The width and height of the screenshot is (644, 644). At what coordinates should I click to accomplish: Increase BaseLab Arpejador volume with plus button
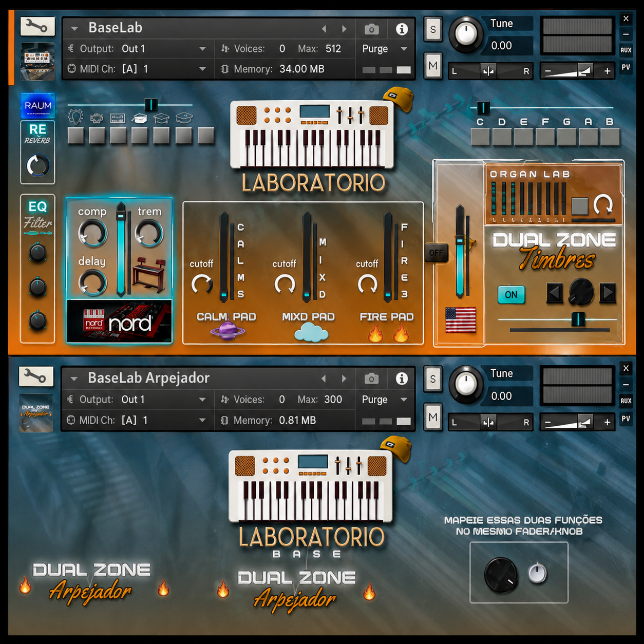point(607,422)
